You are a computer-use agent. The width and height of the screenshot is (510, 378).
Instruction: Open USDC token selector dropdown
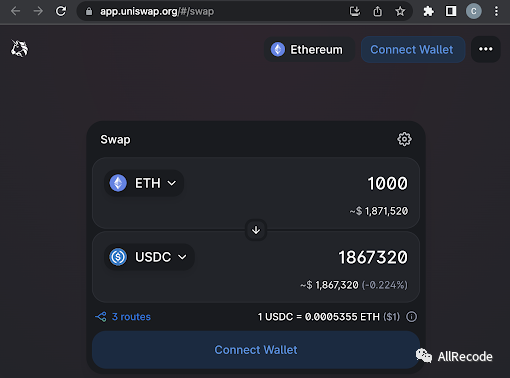(x=149, y=257)
